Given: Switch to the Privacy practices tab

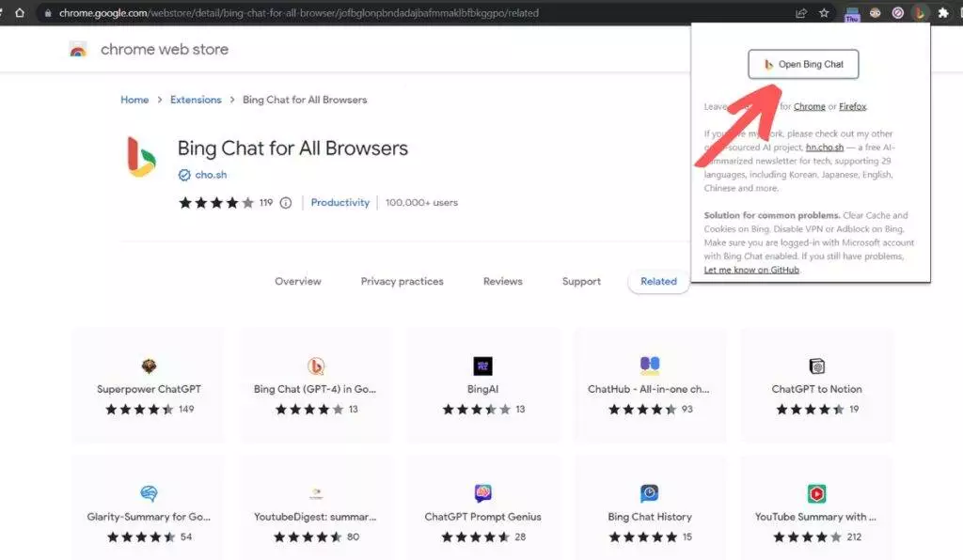Looking at the screenshot, I should (403, 281).
